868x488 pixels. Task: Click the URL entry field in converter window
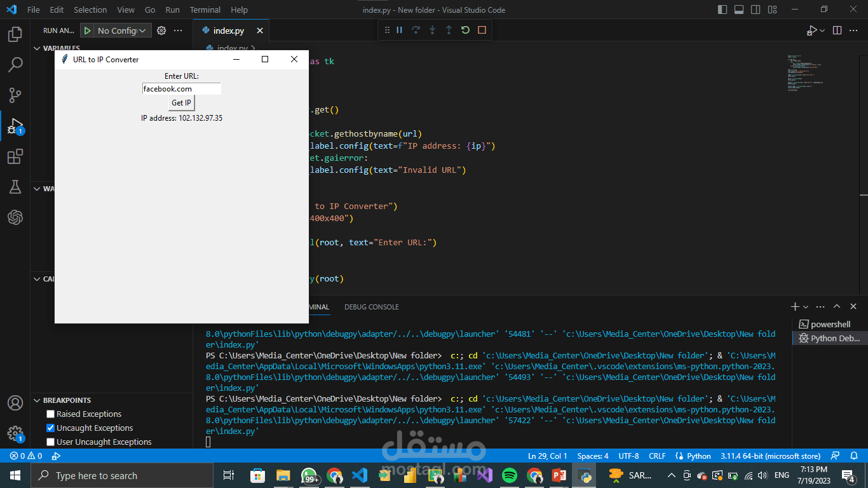[181, 89]
